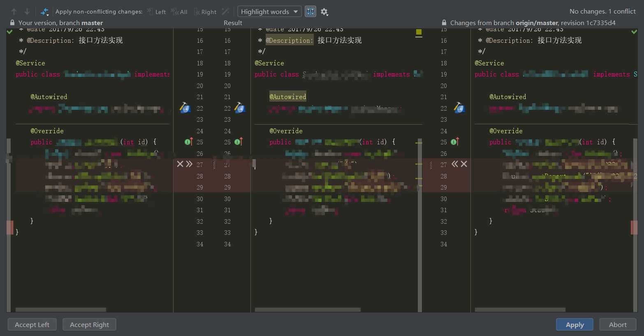Click left pane horizontal scrollbar
The image size is (644, 336).
(61, 310)
